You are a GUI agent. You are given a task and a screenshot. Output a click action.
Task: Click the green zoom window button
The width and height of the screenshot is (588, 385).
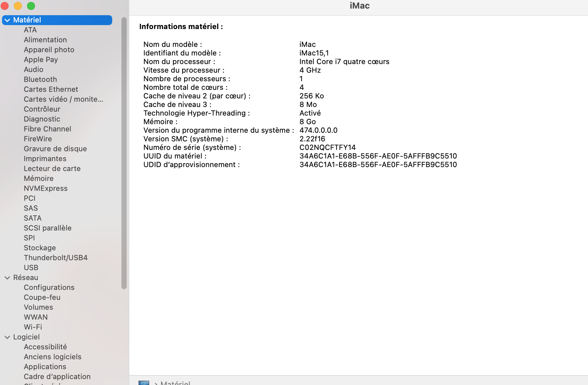click(31, 6)
